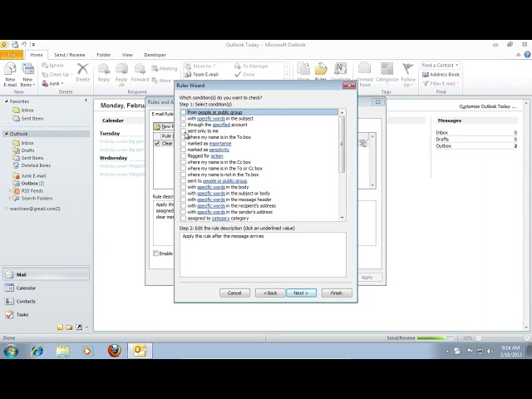Click the Windows Media Player taskbar icon
Viewport: 532px width, 399px height.
pyautogui.click(x=87, y=351)
